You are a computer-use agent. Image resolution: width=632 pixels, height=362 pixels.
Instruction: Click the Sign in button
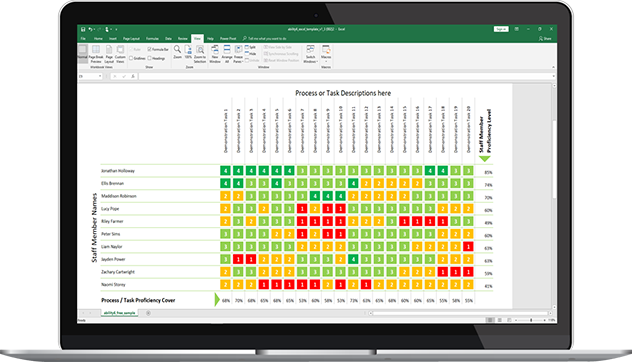click(x=501, y=29)
